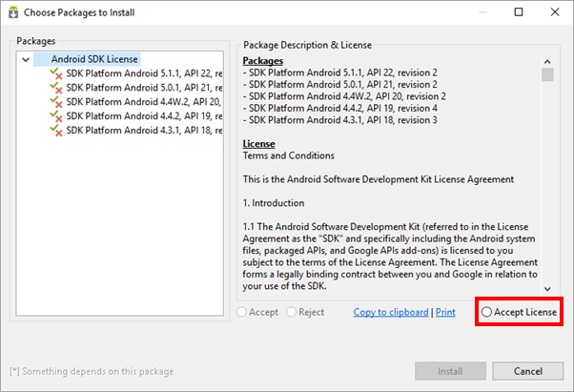The image size is (574, 392).
Task: Click status icon of SDK Platform Android 4.4W.2
Action: (x=56, y=102)
